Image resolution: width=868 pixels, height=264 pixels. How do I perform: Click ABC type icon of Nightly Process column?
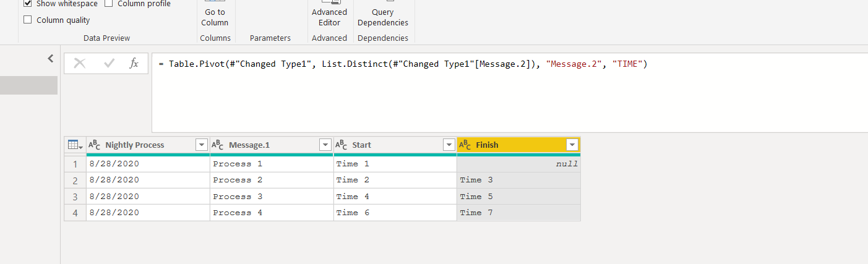[x=94, y=145]
